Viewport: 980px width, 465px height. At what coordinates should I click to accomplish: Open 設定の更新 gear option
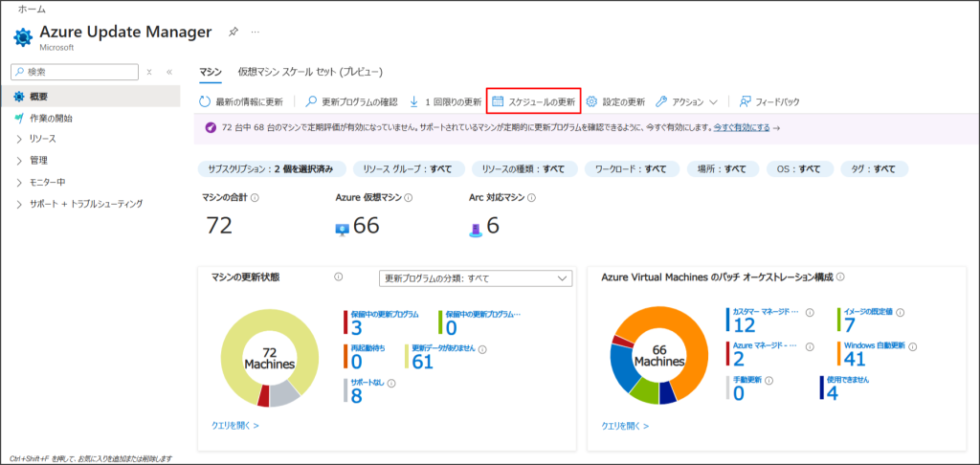(615, 101)
